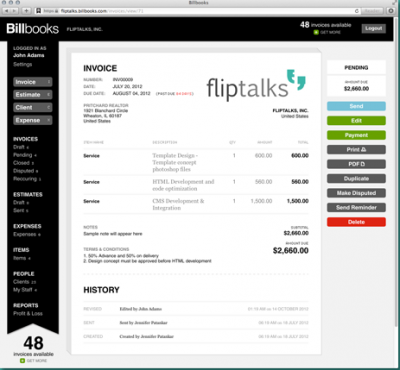Open Settings under John Adams

pos(23,64)
